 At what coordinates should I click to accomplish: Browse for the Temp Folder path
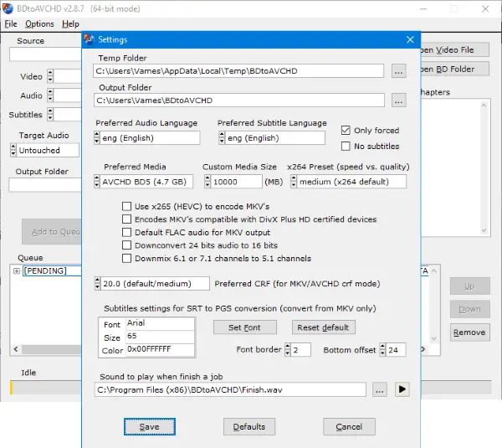[x=398, y=72]
